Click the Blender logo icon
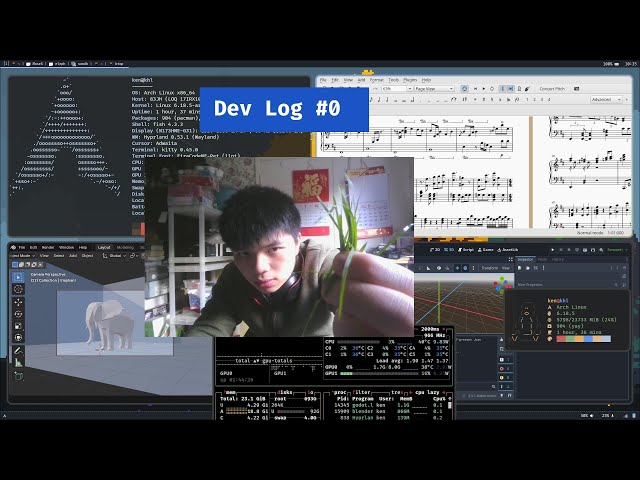The height and width of the screenshot is (480, 640). 13,247
